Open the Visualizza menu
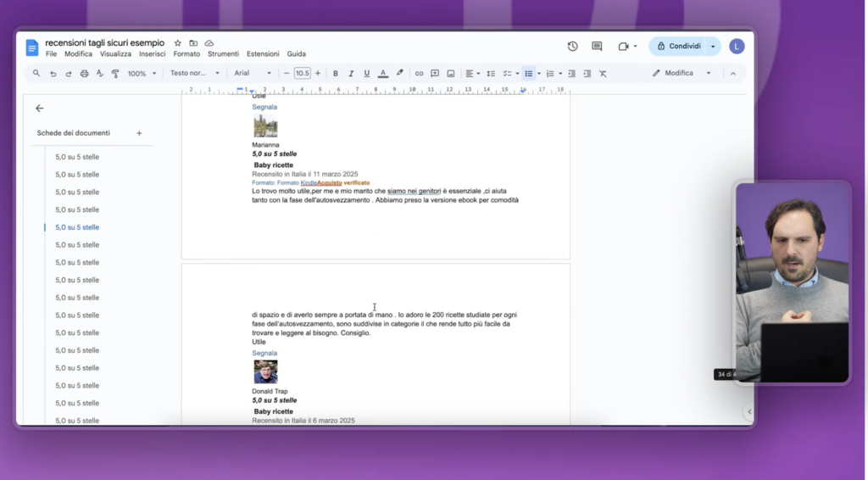The image size is (868, 480). pos(115,53)
